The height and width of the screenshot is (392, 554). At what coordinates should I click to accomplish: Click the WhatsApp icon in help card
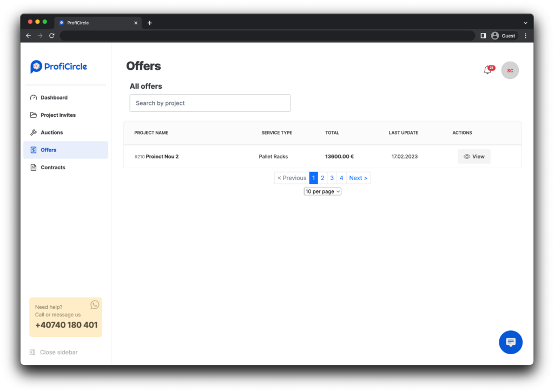pyautogui.click(x=95, y=304)
